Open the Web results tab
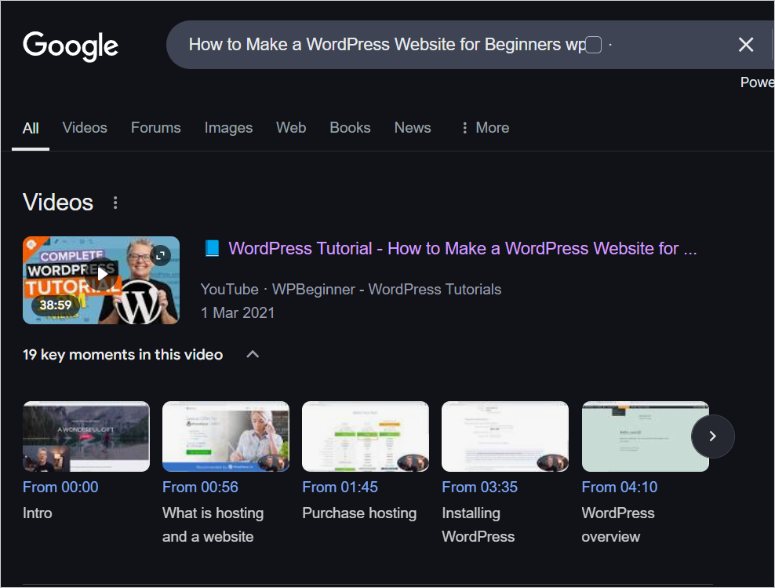Viewport: 775px width, 588px height. [291, 128]
